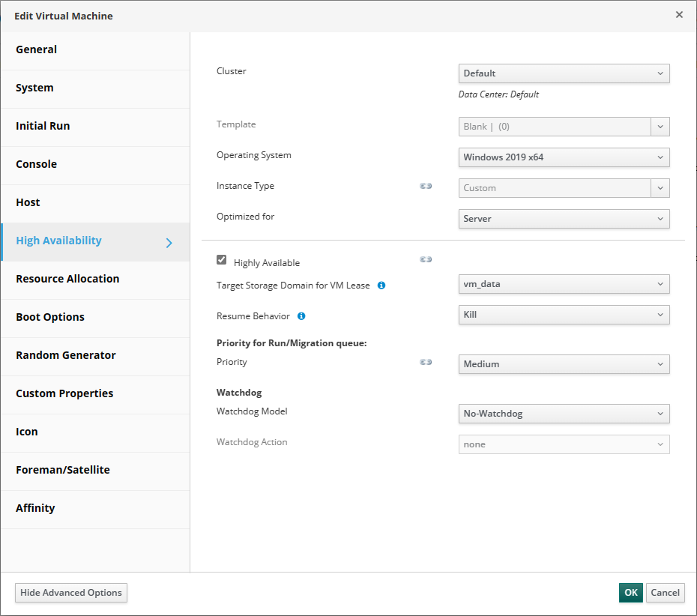
Task: Click the Watchdog section heading
Action: tap(239, 393)
